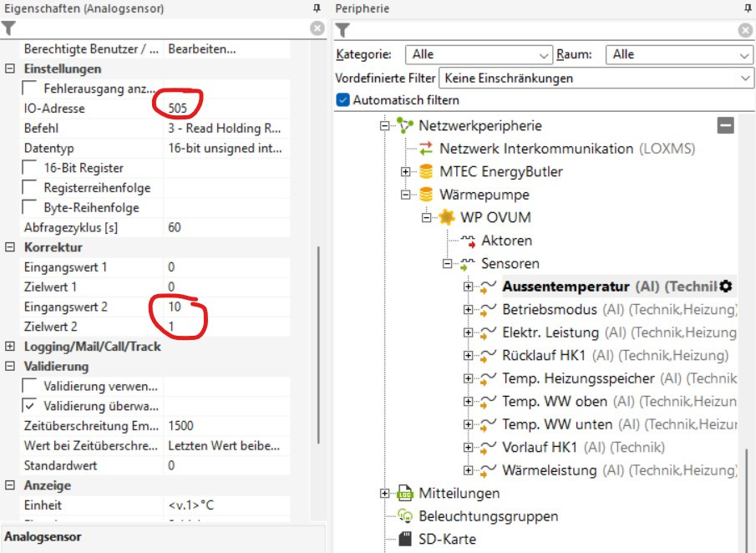Viewport: 756px width, 553px height.
Task: Click the MTEC EnergyButler database icon
Action: [426, 172]
